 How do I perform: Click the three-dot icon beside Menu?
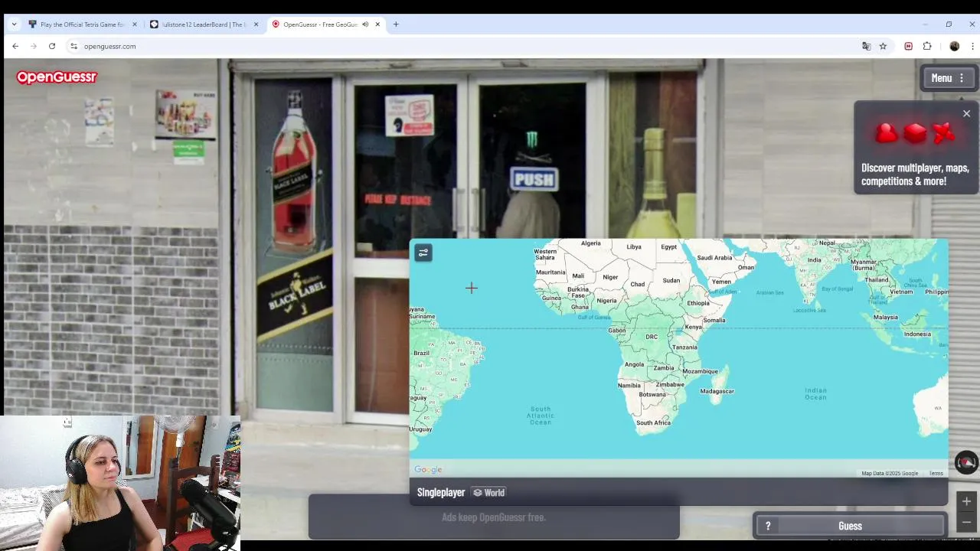pos(962,78)
